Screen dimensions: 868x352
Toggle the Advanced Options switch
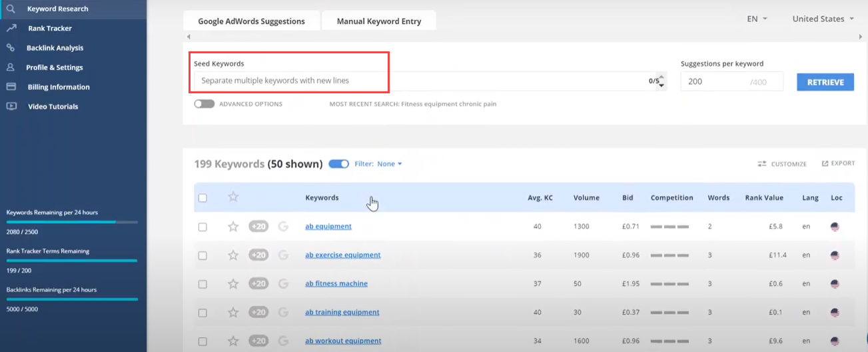[205, 104]
